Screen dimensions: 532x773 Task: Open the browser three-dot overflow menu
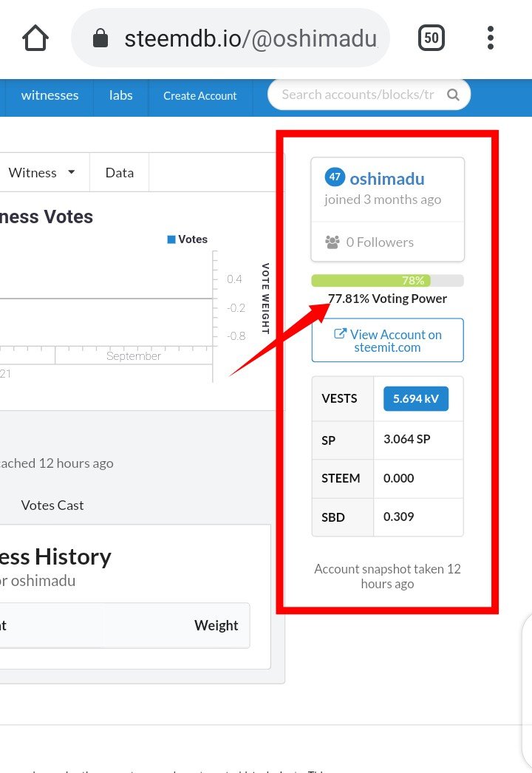491,38
